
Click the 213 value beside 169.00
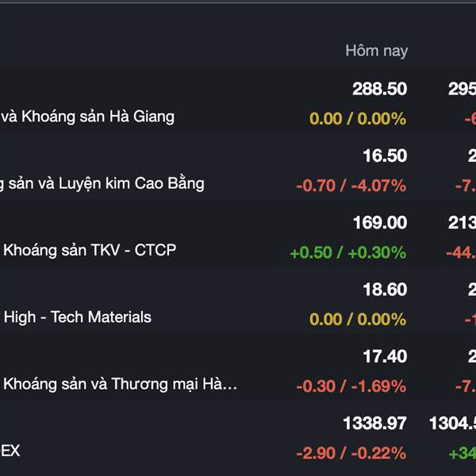[x=462, y=222]
